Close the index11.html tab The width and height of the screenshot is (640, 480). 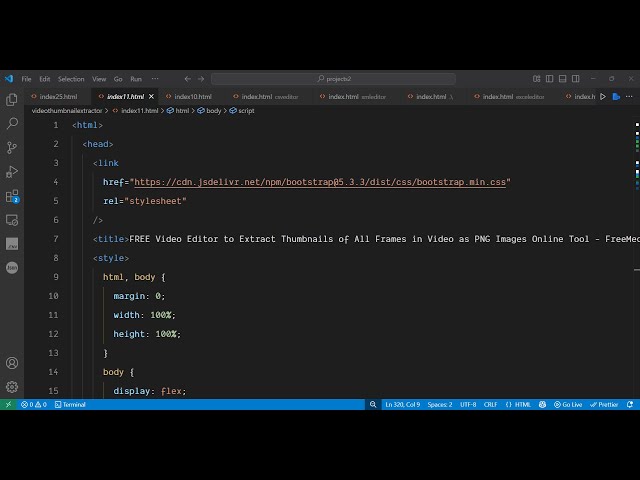point(151,97)
